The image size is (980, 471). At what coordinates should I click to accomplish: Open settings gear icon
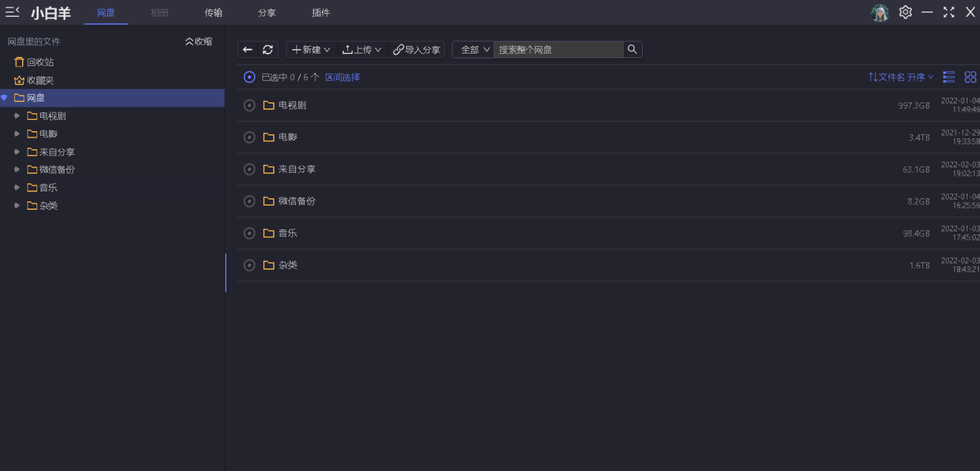pyautogui.click(x=905, y=13)
